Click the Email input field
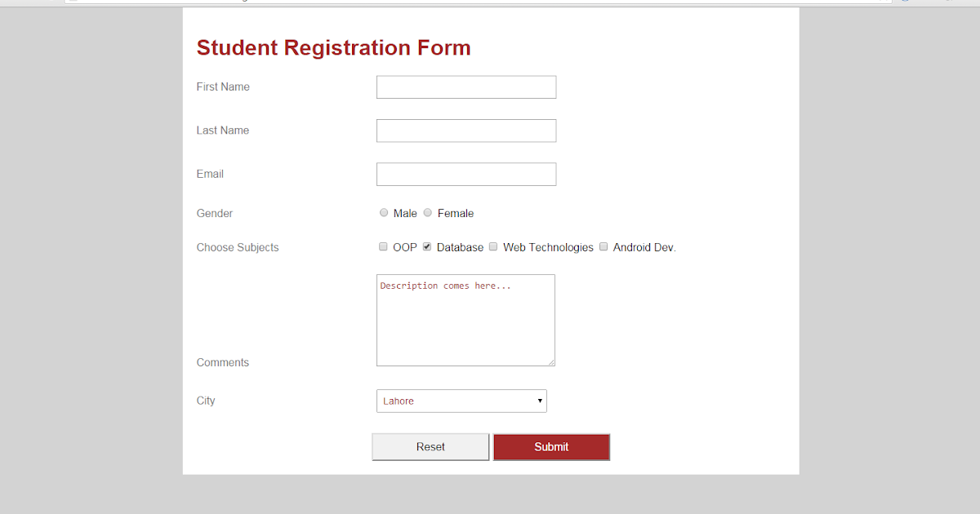980x514 pixels. tap(465, 174)
